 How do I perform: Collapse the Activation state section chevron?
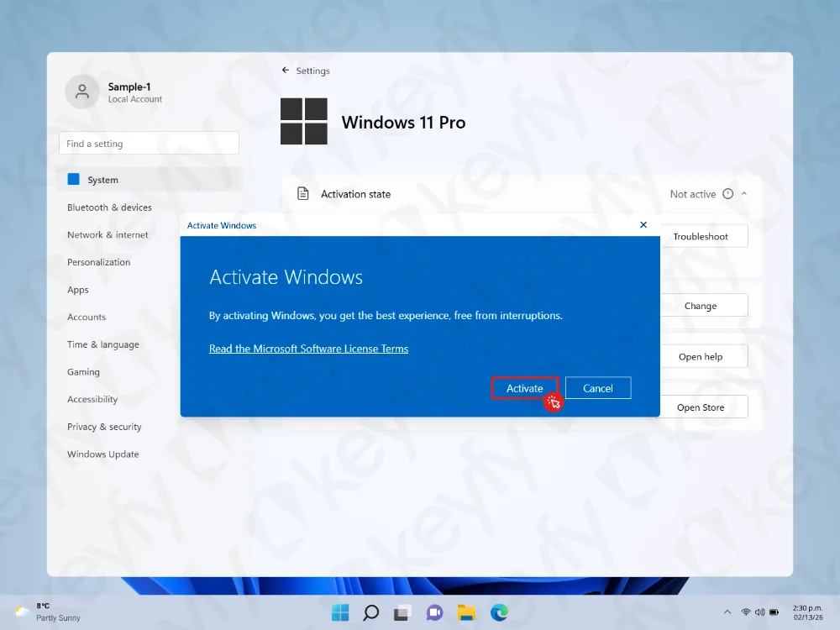744,194
